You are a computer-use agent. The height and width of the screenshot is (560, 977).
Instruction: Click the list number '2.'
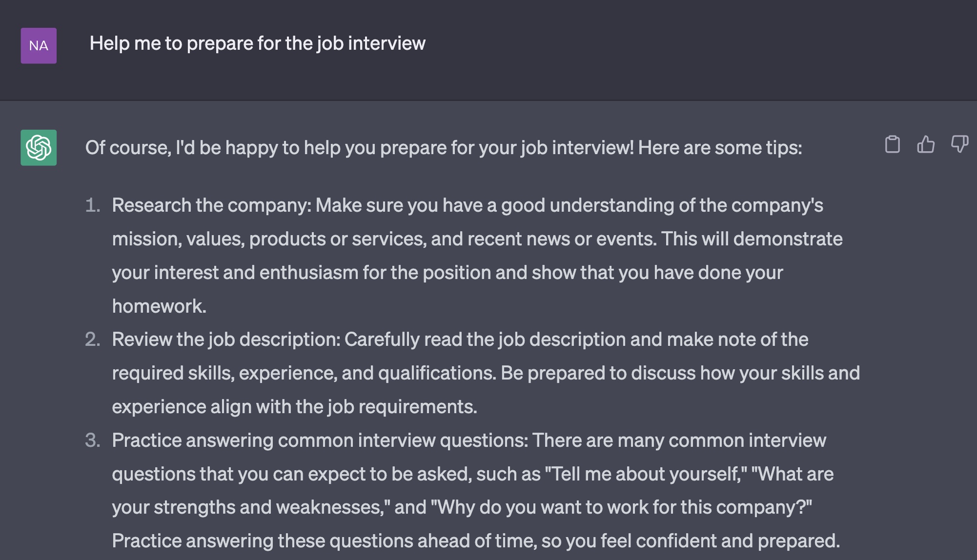pos(93,340)
